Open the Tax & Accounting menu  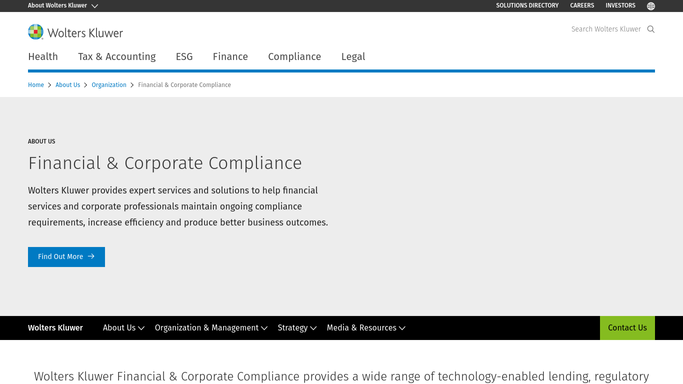coord(117,57)
